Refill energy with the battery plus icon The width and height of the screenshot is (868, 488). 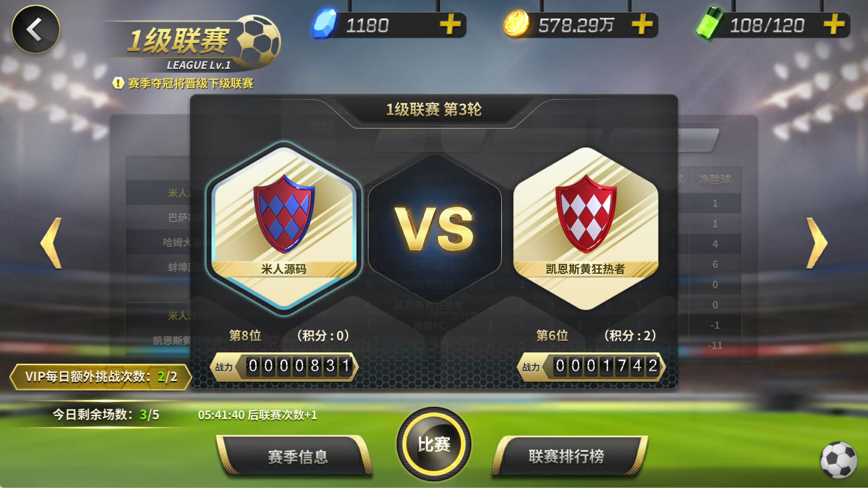tap(834, 24)
